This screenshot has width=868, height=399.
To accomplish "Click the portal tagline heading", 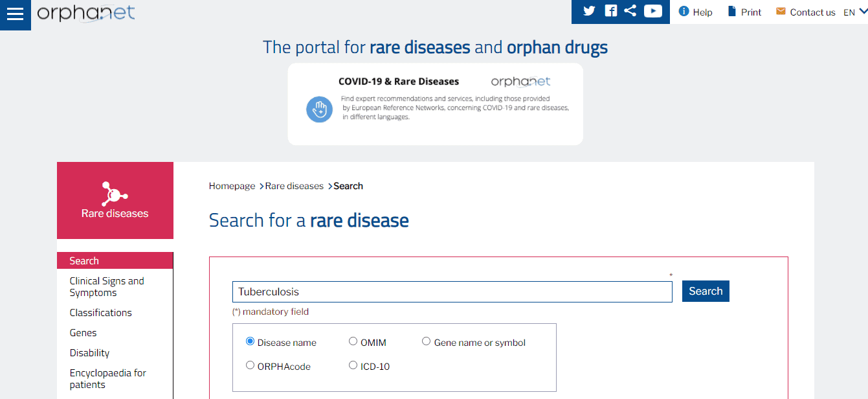I will (x=435, y=47).
